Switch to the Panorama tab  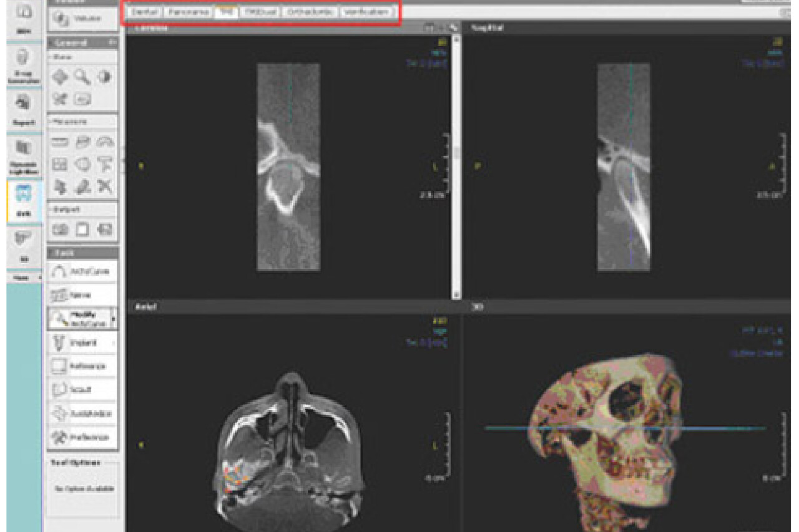click(187, 12)
